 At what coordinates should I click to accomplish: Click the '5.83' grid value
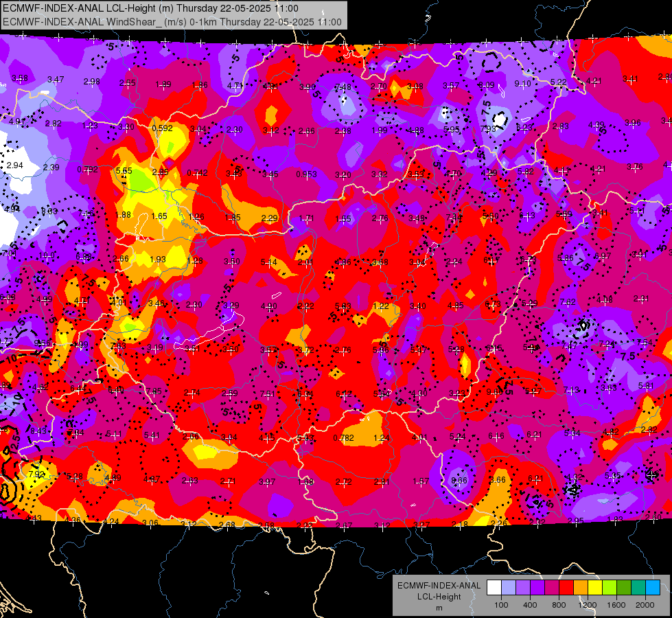pos(343,306)
